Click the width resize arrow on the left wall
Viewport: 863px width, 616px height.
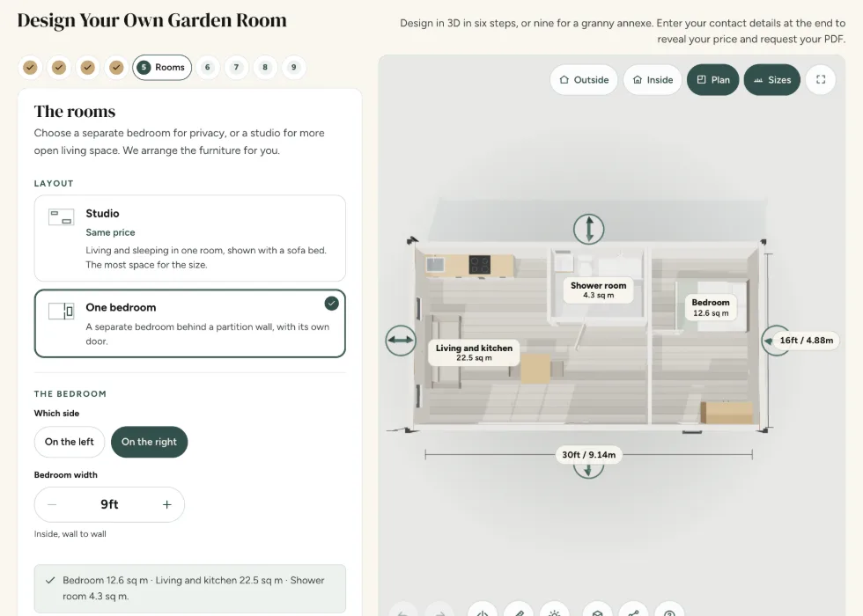[401, 341]
